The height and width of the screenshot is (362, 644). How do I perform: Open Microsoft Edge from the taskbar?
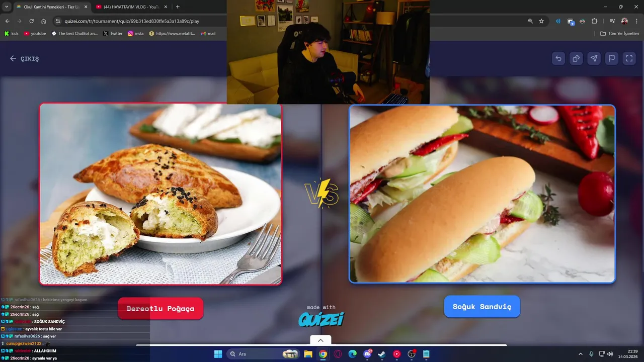point(352,354)
